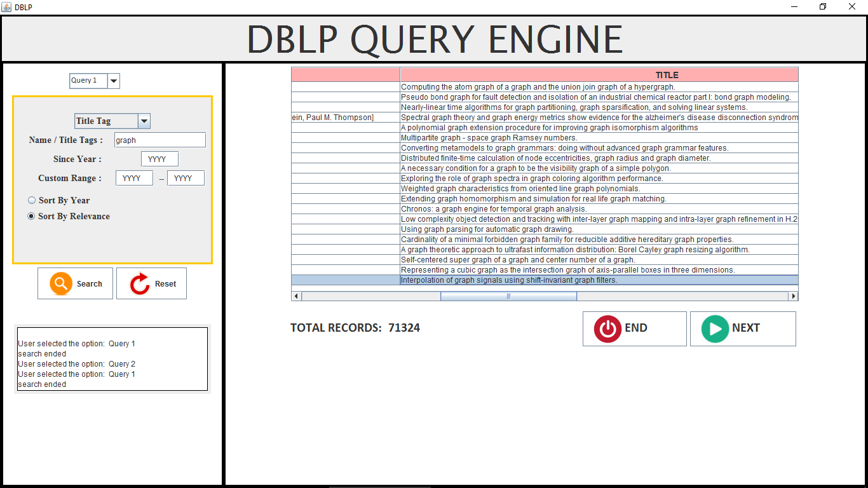The image size is (868, 488).
Task: Click the Since Year YYYY field
Action: click(159, 159)
